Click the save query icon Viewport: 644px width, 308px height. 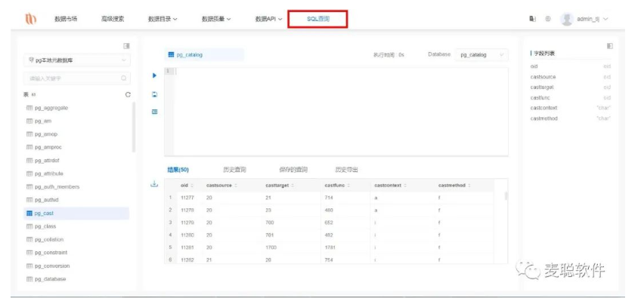[154, 94]
